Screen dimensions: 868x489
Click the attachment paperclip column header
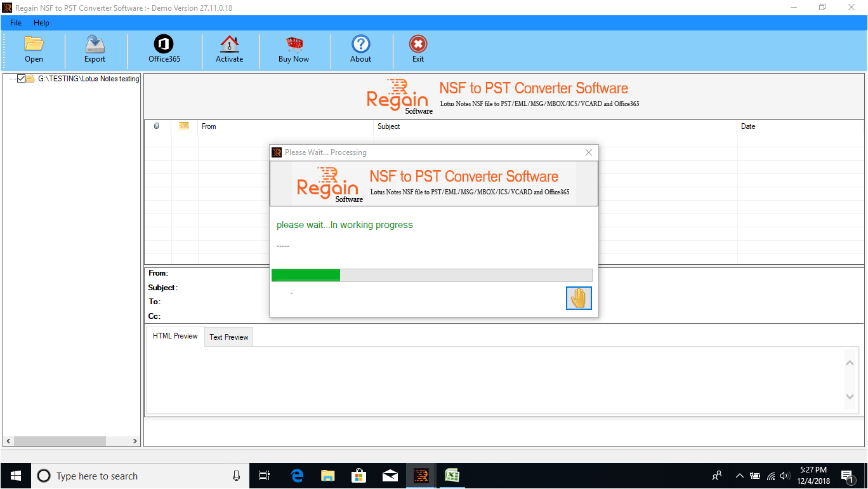pyautogui.click(x=156, y=126)
